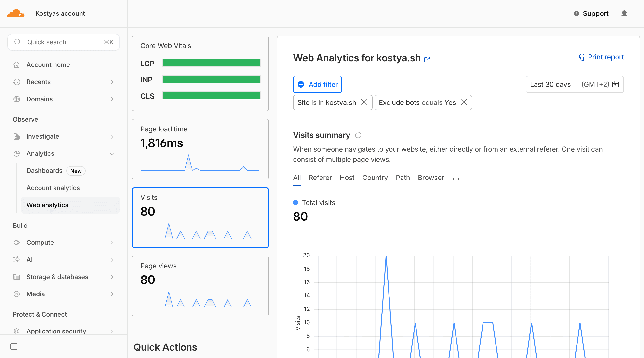Click the printer icon for report
Screen dimensions: 644x358
pyautogui.click(x=582, y=57)
